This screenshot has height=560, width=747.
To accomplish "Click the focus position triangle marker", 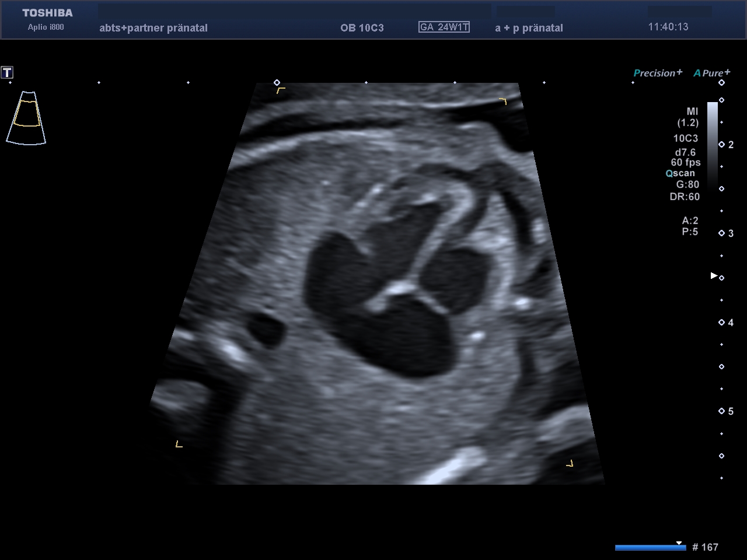I will 713,275.
